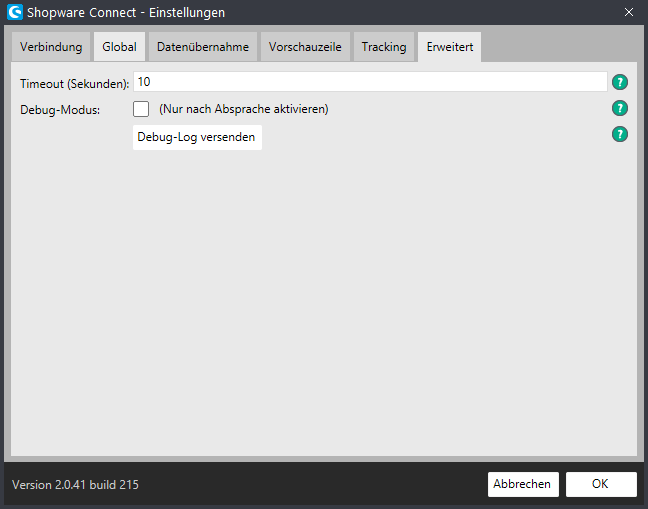Click the Debug-Log versenden button

(197, 137)
